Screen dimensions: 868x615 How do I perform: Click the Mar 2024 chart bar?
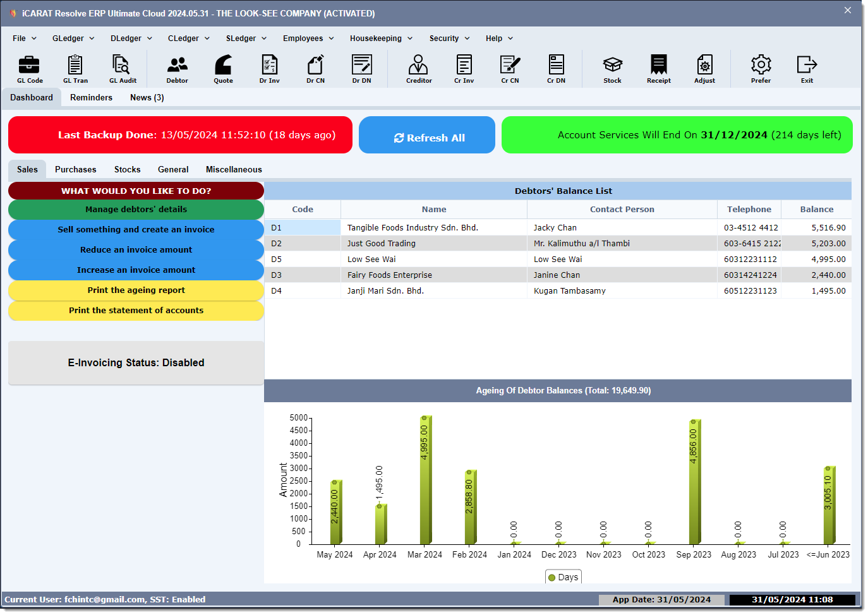pos(426,480)
